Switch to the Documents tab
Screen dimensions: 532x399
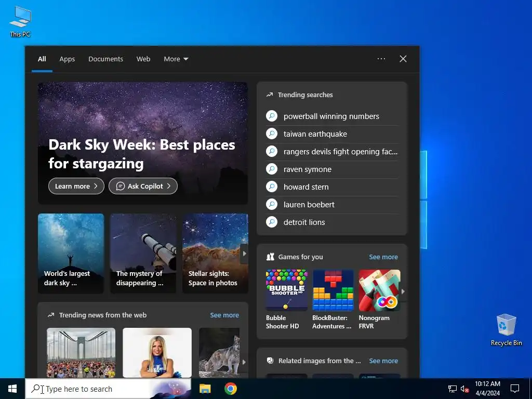[106, 59]
